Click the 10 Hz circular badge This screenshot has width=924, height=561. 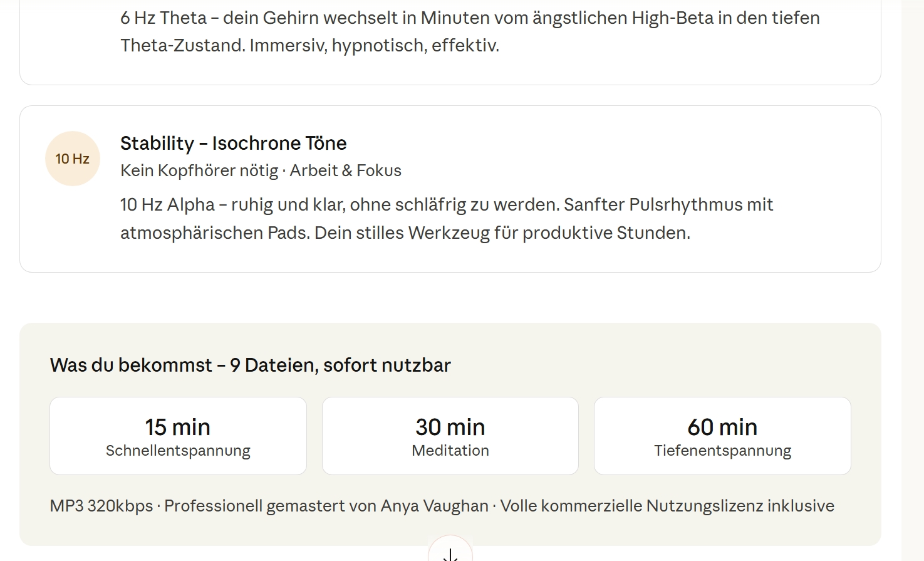73,159
